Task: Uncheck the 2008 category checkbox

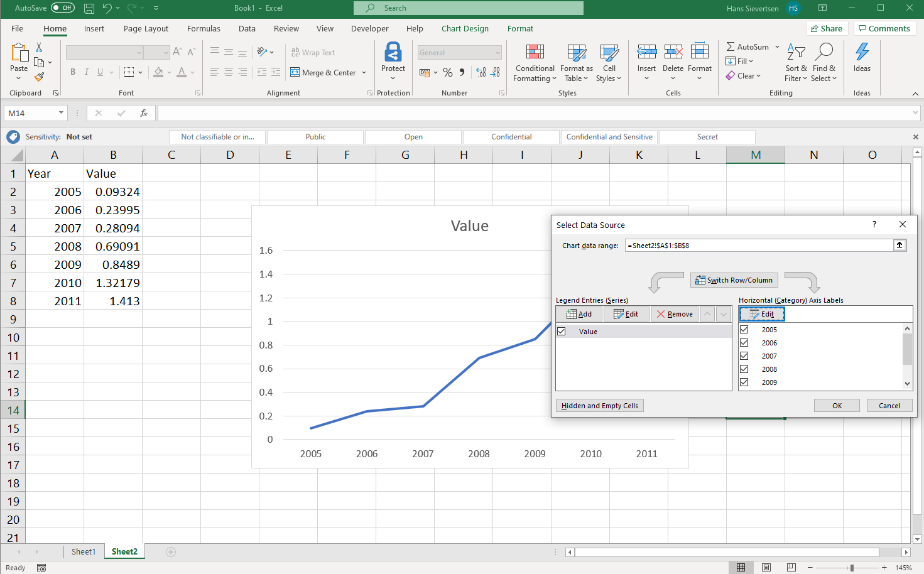Action: click(x=744, y=369)
